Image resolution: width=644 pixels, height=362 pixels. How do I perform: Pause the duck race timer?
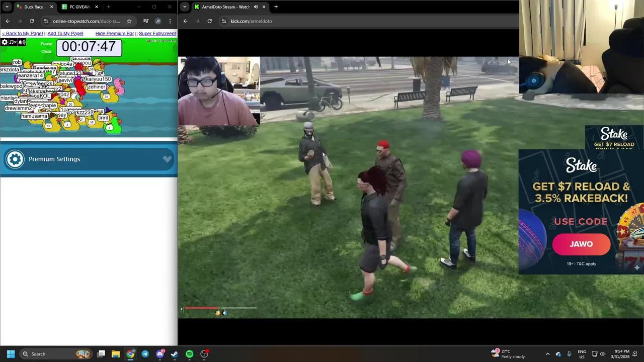46,44
